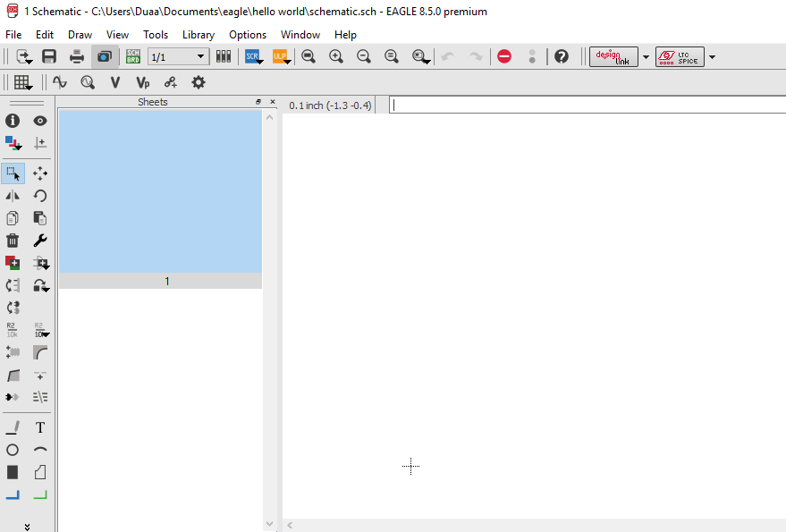Click the LTC Spice button
The height and width of the screenshot is (532, 786).
pos(680,56)
